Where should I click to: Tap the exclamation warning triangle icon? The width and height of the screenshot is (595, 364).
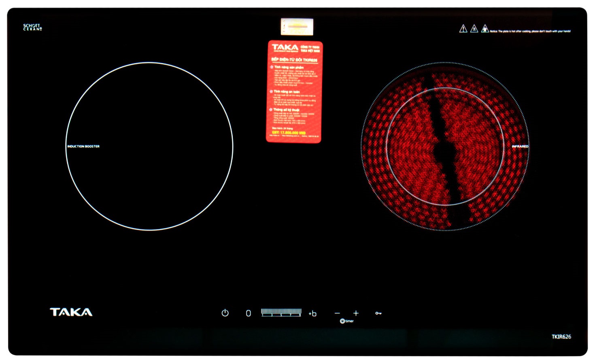click(463, 29)
